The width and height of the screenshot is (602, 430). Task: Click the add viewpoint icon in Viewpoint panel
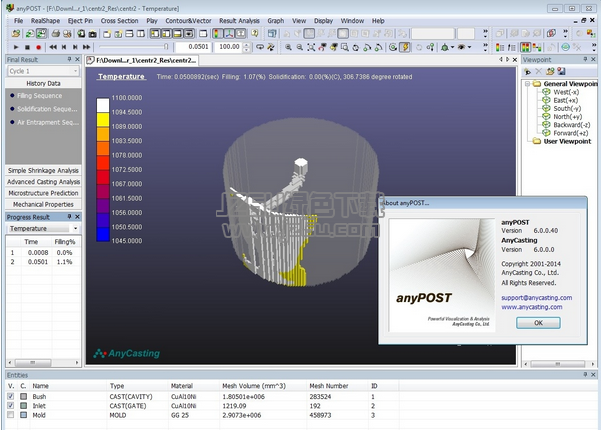click(x=527, y=71)
